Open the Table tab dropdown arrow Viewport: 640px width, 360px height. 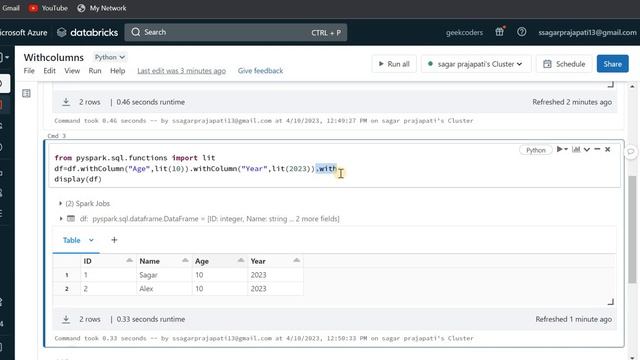click(x=91, y=240)
